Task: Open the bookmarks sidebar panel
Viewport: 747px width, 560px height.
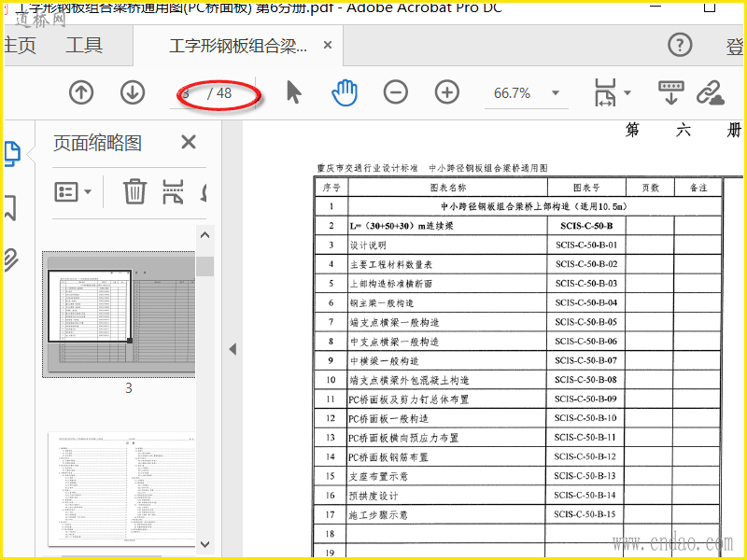Action: coord(10,207)
